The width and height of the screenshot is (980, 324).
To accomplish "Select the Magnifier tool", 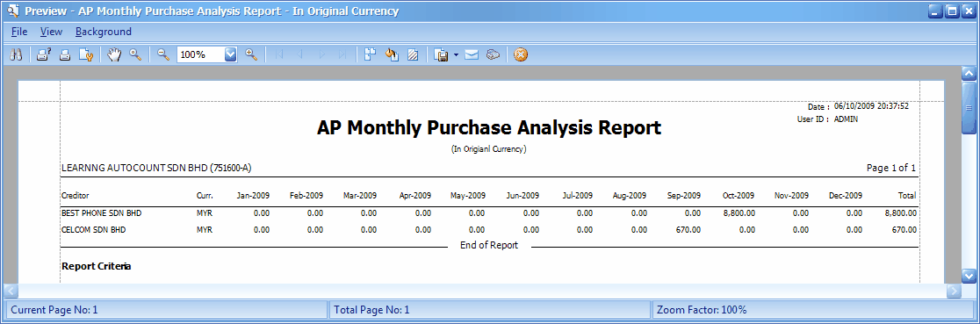I will (x=135, y=55).
